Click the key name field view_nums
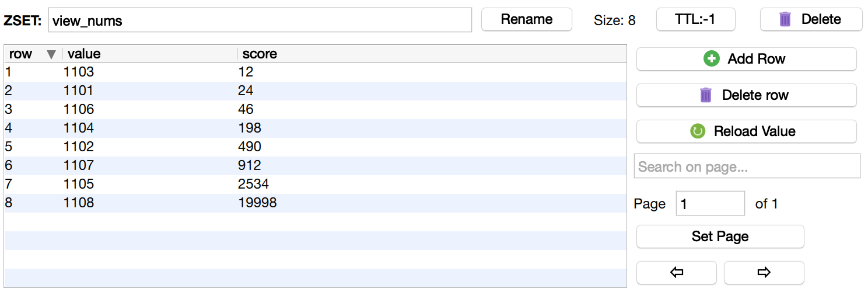This screenshot has height=292, width=868. pos(260,20)
